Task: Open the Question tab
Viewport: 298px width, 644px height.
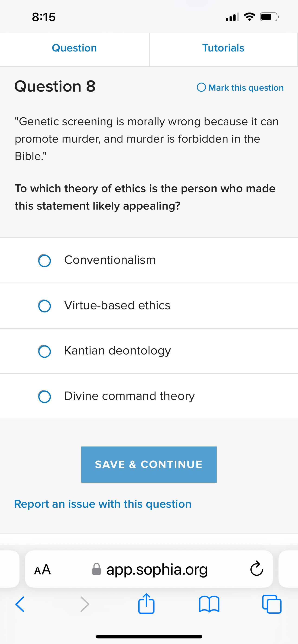Action: (74, 48)
